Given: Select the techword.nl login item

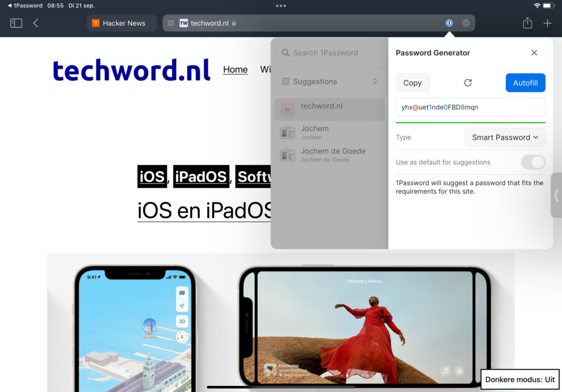Looking at the screenshot, I should pos(329,109).
